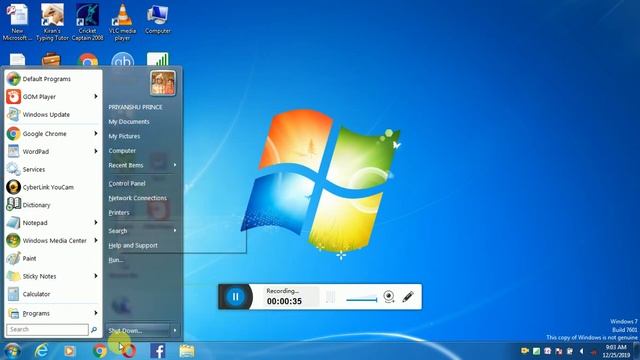Open Network Connections

click(138, 198)
